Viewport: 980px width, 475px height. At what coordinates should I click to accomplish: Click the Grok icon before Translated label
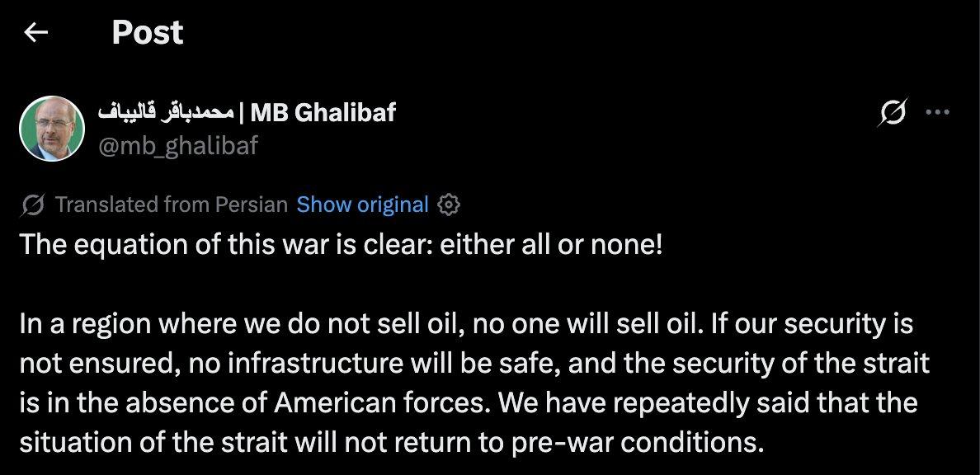pyautogui.click(x=33, y=205)
